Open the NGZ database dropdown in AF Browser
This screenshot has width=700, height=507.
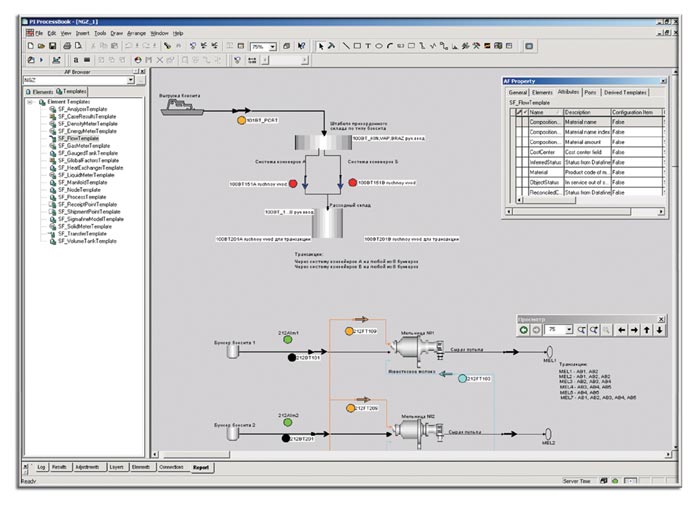coord(131,81)
